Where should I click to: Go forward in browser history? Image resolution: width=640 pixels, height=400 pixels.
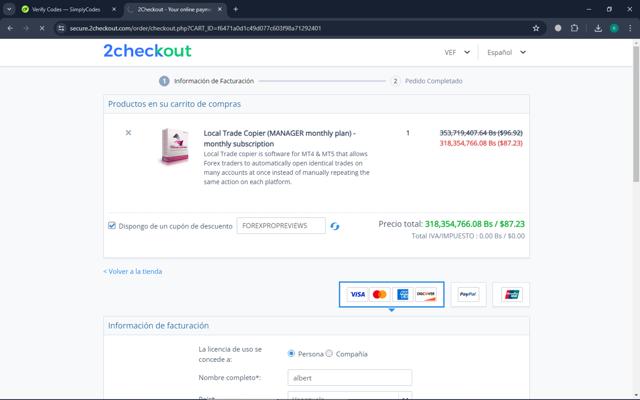pos(26,28)
